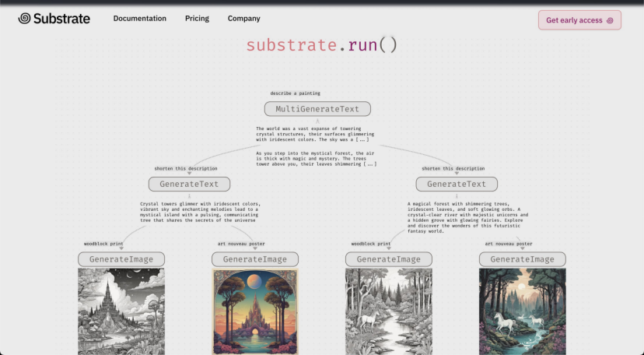Image resolution: width=644 pixels, height=355 pixels.
Task: Click the 'shorten this description' label above the crystal towers text
Action: click(186, 168)
